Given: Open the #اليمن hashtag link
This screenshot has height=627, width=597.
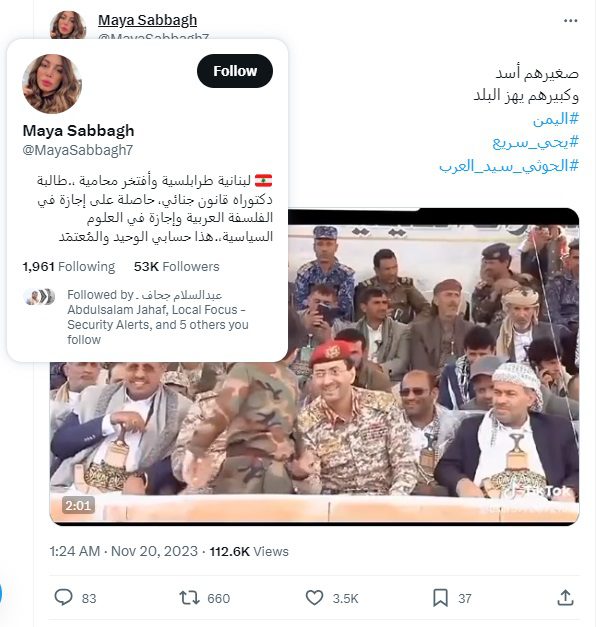Looking at the screenshot, I should [x=555, y=119].
